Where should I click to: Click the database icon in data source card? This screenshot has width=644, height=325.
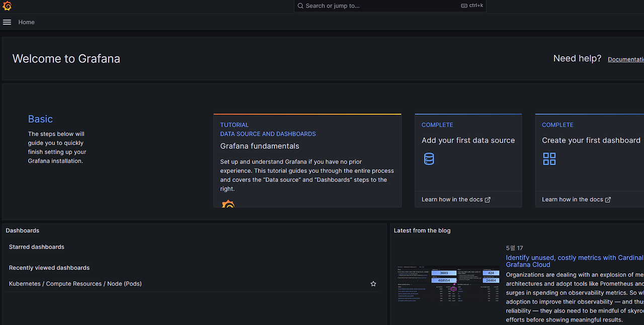(429, 159)
